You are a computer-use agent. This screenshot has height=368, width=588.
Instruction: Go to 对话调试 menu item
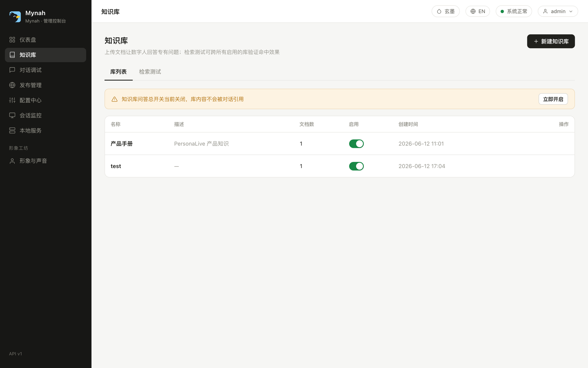coord(45,70)
